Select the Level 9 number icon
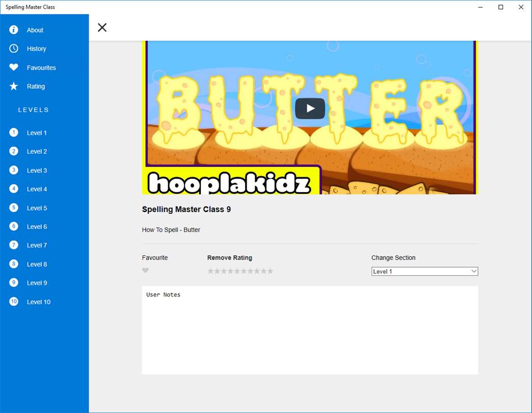532x413 pixels. pyautogui.click(x=14, y=282)
